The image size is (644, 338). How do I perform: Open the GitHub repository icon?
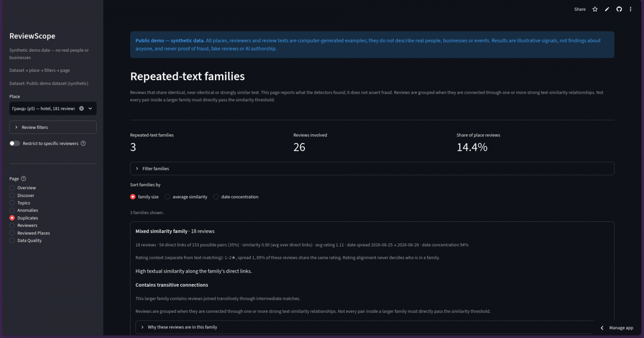click(619, 9)
